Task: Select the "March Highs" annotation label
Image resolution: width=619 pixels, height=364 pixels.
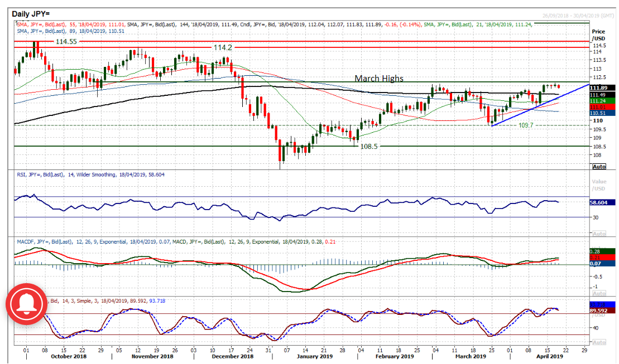Action: point(379,79)
